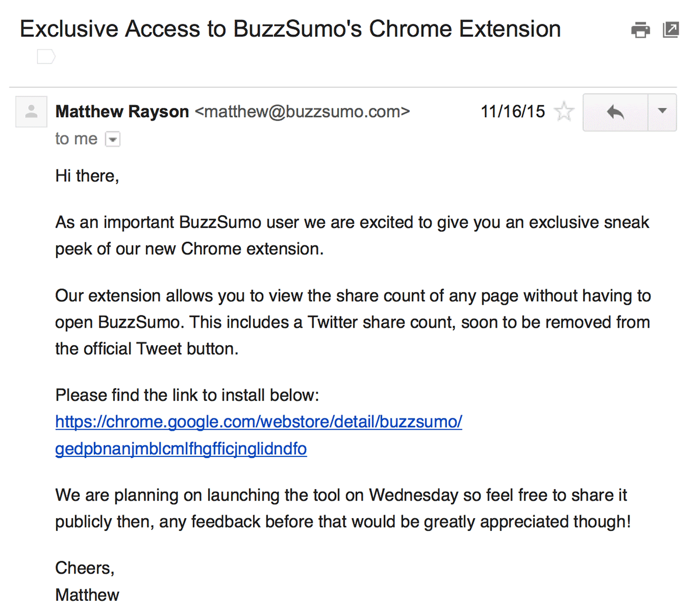Open the More options dropdown beside Reply
The height and width of the screenshot is (612, 700).
click(x=662, y=111)
